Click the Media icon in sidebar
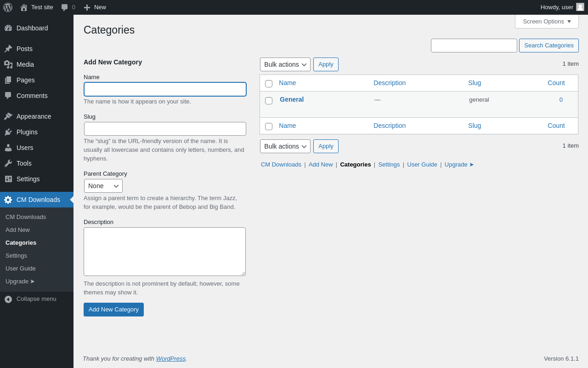This screenshot has width=588, height=368. click(8, 64)
